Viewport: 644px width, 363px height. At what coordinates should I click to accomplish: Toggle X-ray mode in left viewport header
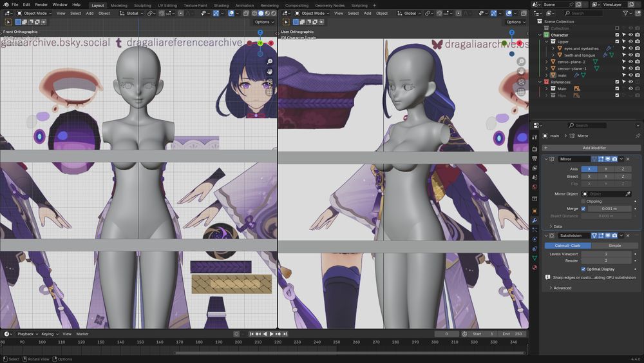(246, 13)
